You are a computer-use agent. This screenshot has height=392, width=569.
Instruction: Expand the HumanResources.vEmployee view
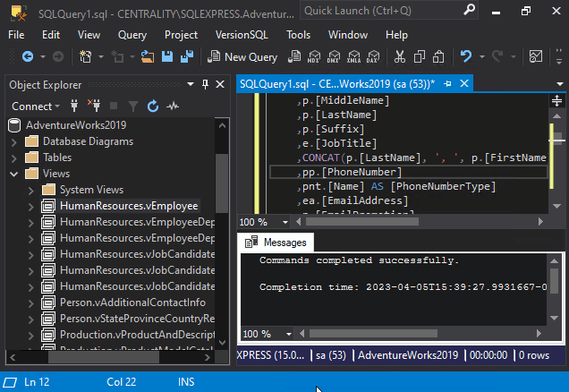pos(30,207)
